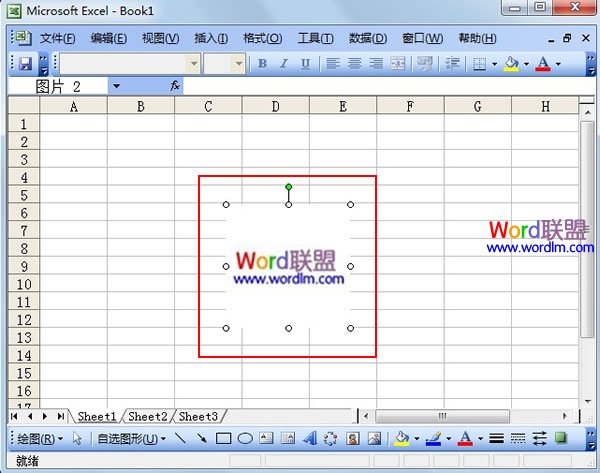The width and height of the screenshot is (600, 473).
Task: Insert a vertical Text Box
Action: [x=288, y=439]
